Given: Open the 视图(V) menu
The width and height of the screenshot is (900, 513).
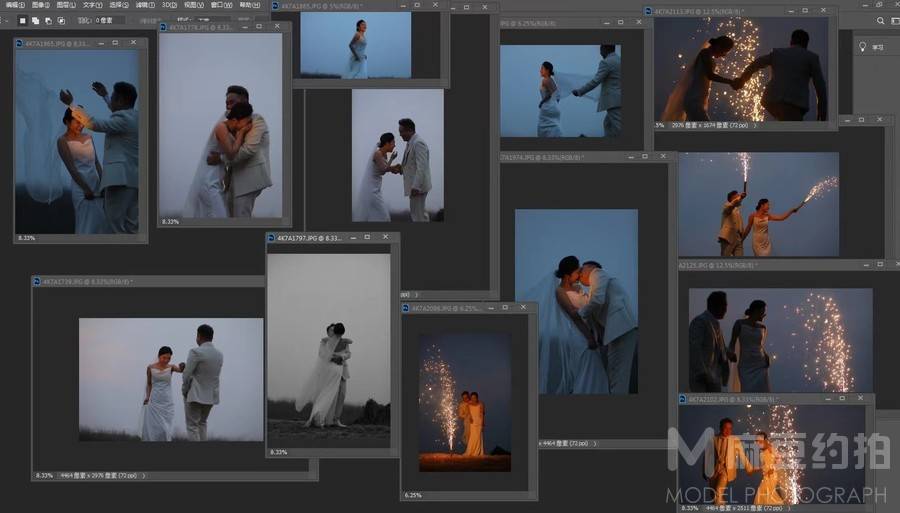Looking at the screenshot, I should click(x=194, y=5).
